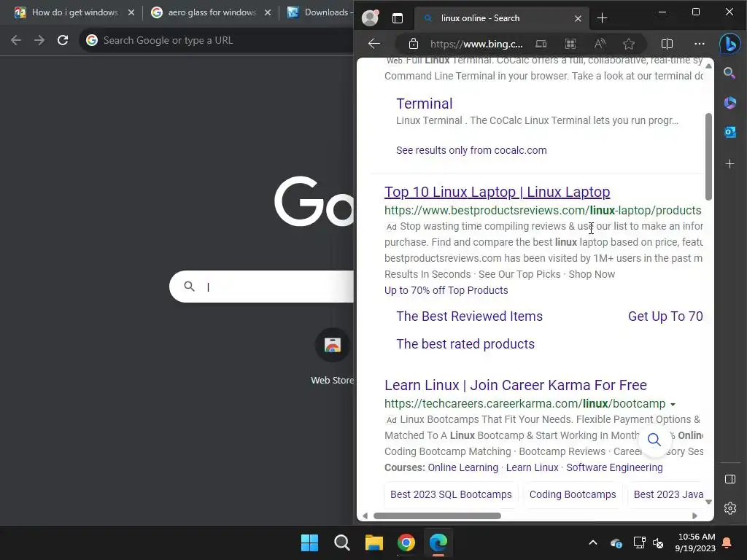
Task: Close 'aero glass for windows' Chrome tab
Action: (x=268, y=12)
